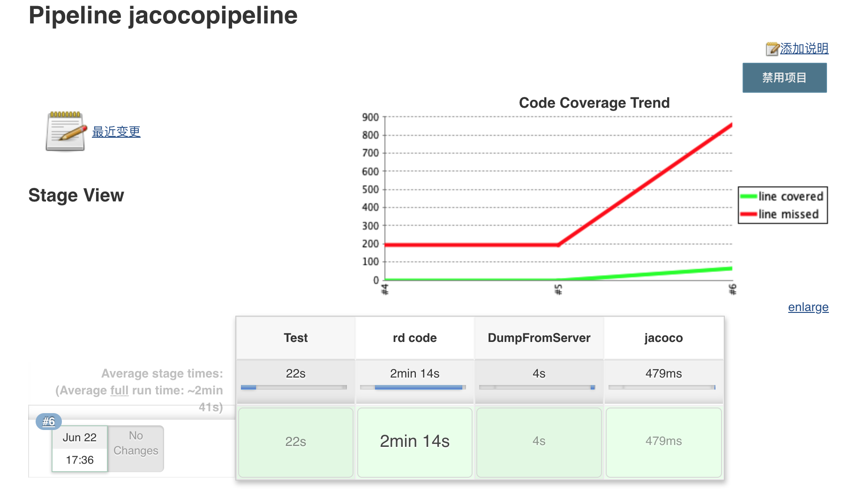Select the DumpFromServer stage column header
842x504 pixels.
539,337
